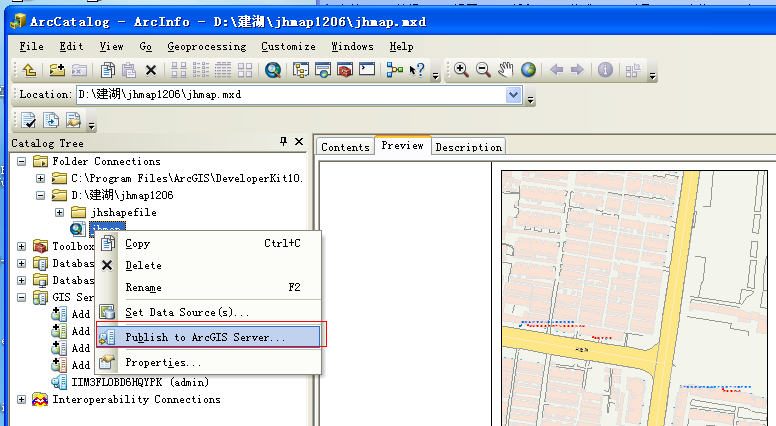Open standard toolbar options arrow
776x426 pixels.
click(x=436, y=76)
